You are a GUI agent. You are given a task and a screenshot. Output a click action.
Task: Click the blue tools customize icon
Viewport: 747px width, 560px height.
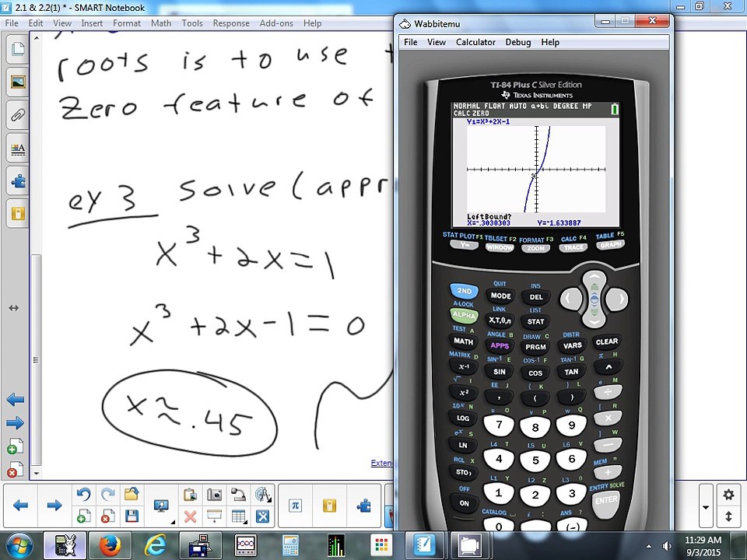tap(262, 516)
